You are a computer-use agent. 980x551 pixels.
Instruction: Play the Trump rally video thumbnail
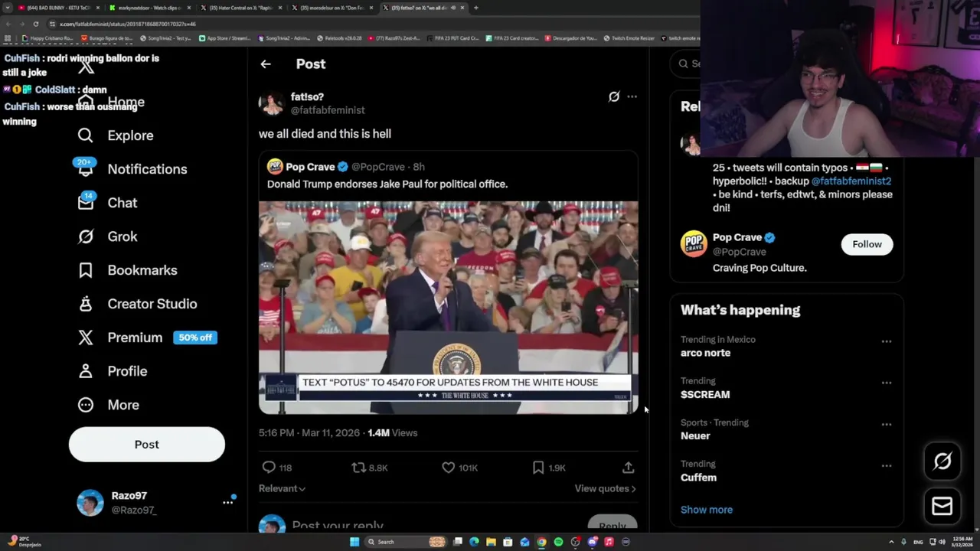pos(448,308)
